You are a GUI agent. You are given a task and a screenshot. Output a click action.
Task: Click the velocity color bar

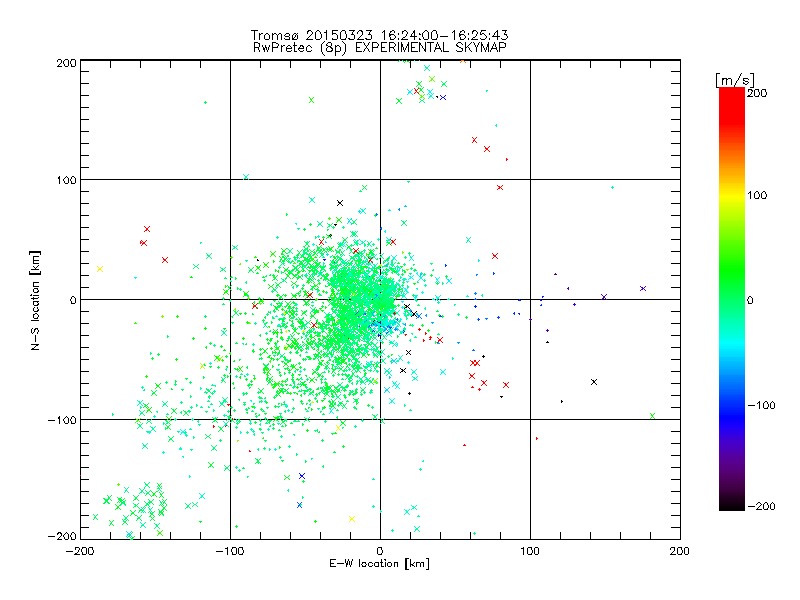732,299
